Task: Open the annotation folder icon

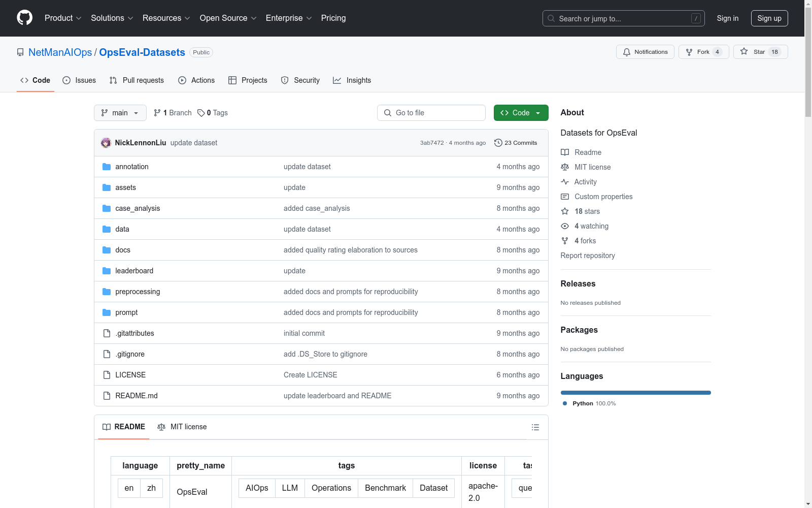Action: (x=107, y=167)
